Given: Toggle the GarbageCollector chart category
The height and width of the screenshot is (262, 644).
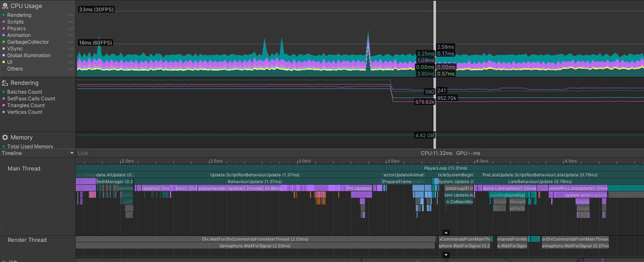Looking at the screenshot, I should tap(3, 42).
